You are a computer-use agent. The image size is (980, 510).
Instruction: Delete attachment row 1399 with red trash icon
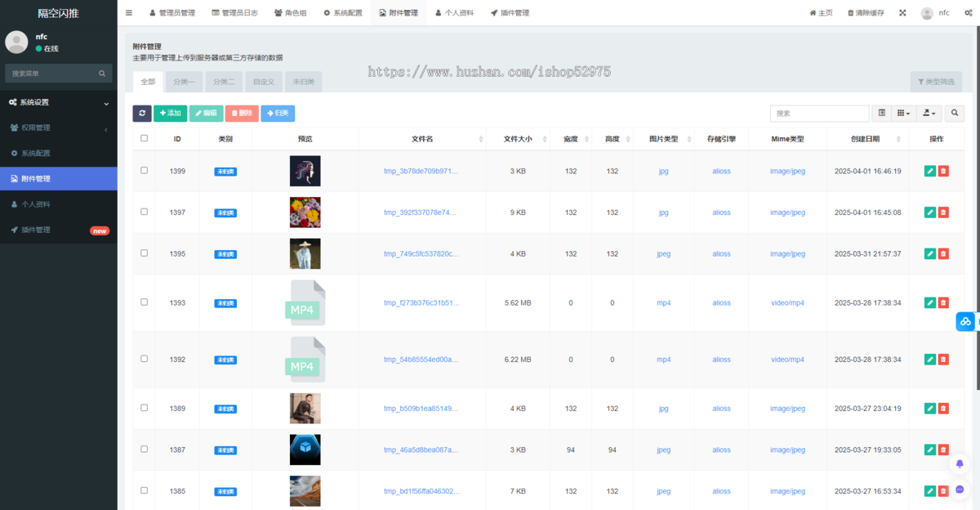[x=943, y=171]
